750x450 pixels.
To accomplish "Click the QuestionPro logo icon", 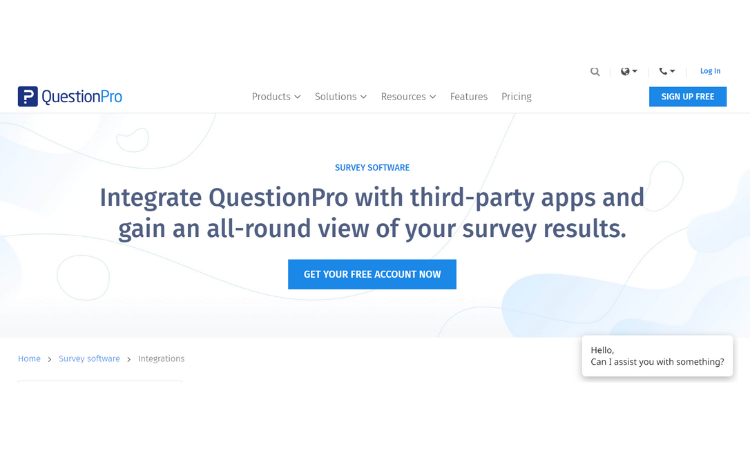I will 28,96.
